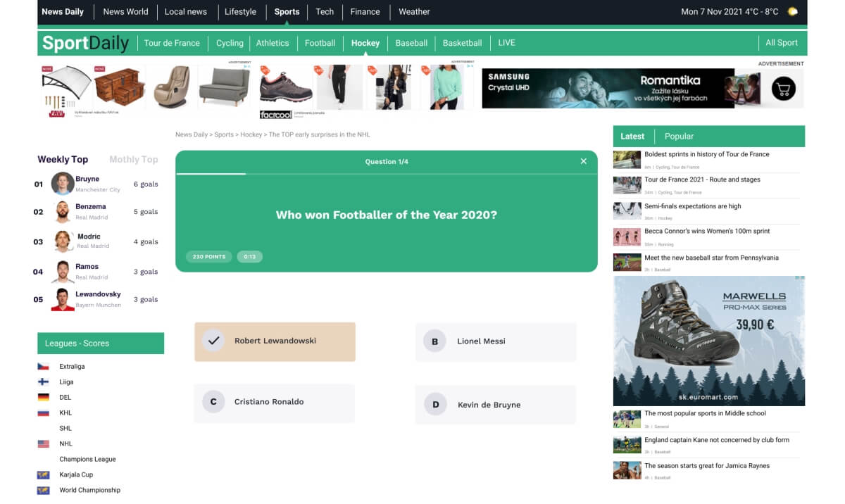
Task: Open the SHL league scores
Action: 65,429
